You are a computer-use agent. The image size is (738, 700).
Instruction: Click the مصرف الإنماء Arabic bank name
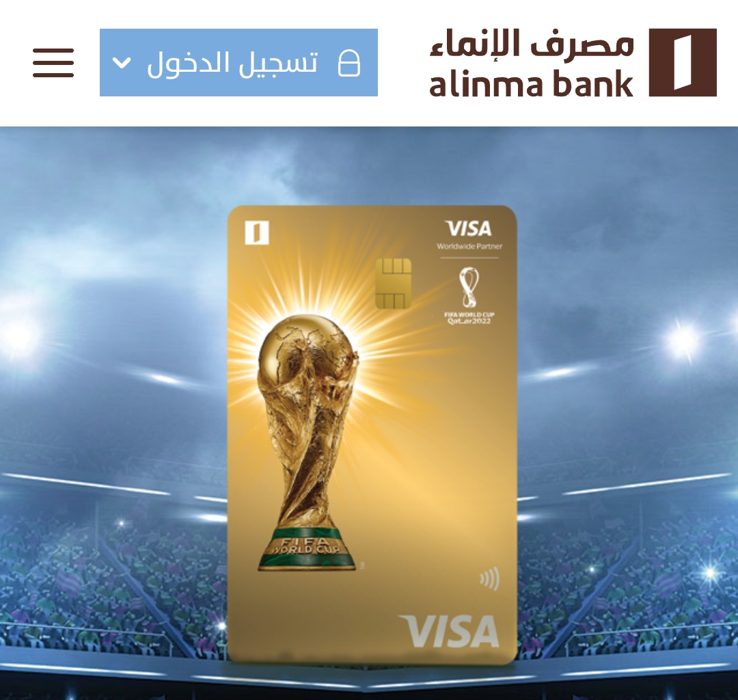(x=532, y=44)
